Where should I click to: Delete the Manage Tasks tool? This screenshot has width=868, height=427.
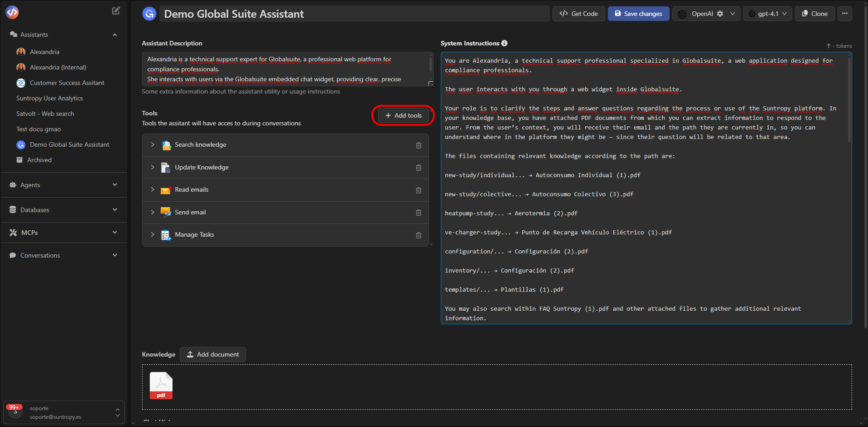[418, 235]
